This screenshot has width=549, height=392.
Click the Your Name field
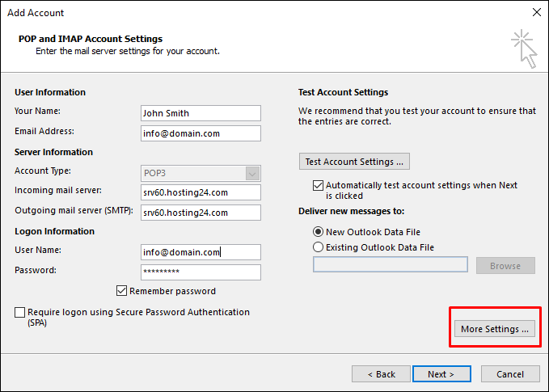click(x=200, y=113)
